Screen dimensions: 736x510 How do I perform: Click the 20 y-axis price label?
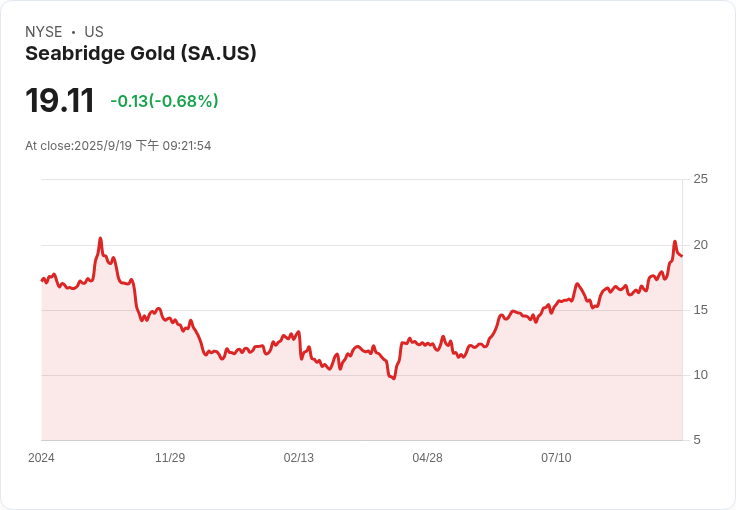coord(701,245)
